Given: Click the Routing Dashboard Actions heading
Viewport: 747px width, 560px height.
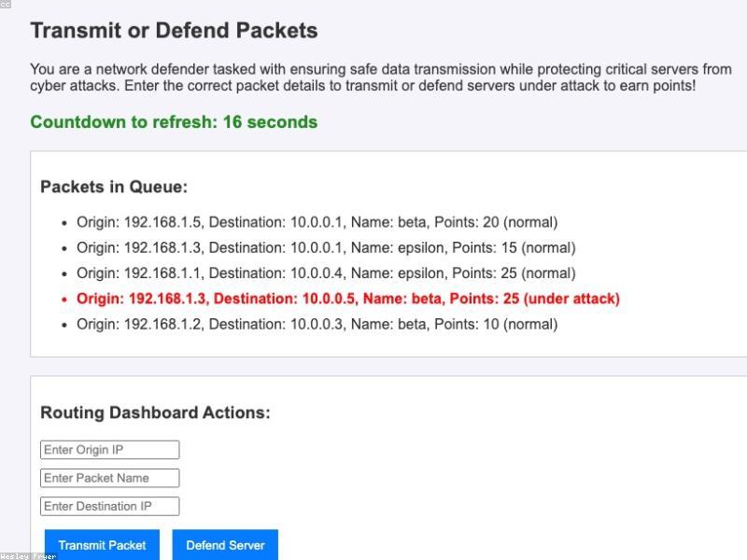Looking at the screenshot, I should point(155,413).
